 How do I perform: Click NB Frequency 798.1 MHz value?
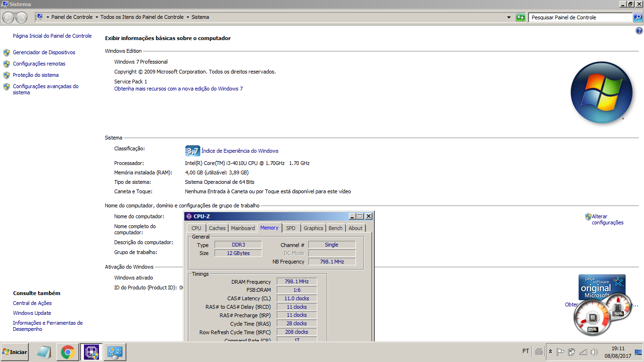332,262
